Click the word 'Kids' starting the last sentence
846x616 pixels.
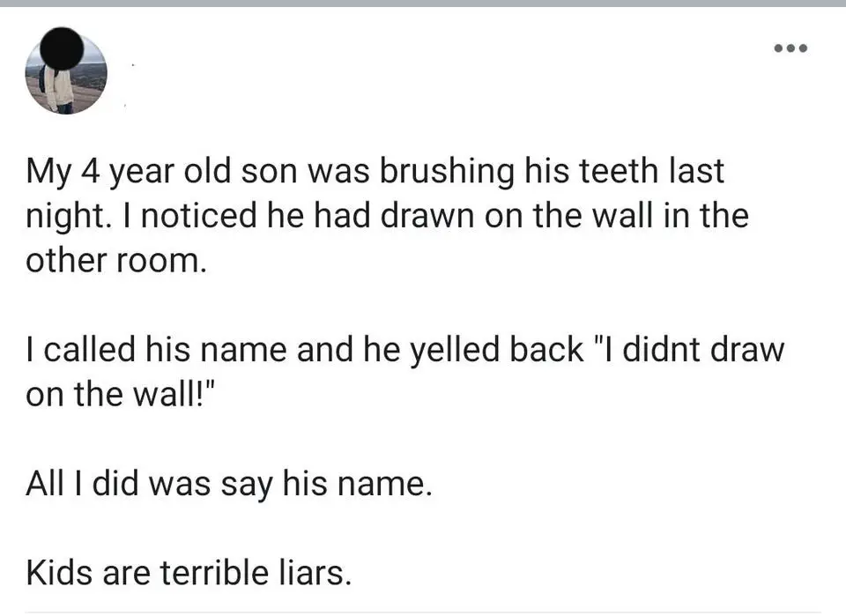point(59,572)
